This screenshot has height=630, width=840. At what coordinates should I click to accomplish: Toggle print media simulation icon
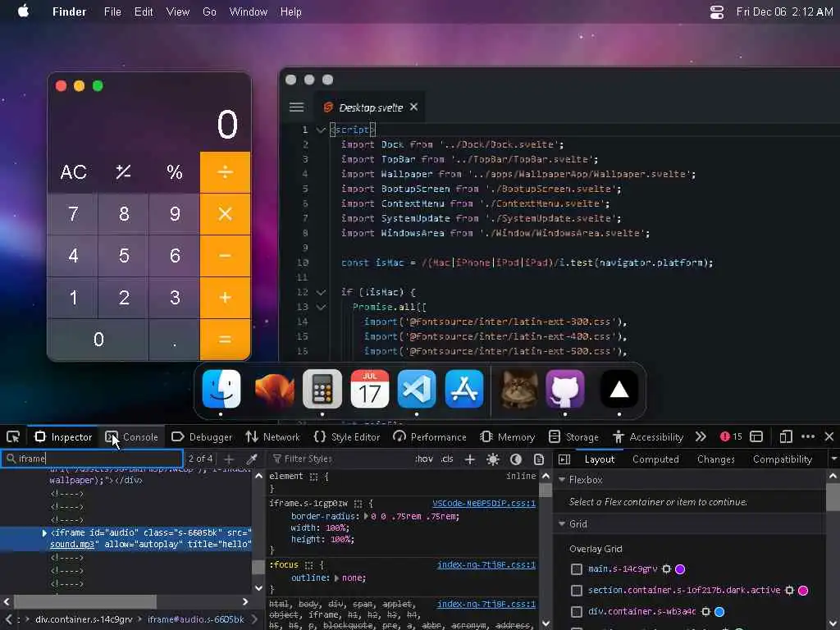pos(538,459)
